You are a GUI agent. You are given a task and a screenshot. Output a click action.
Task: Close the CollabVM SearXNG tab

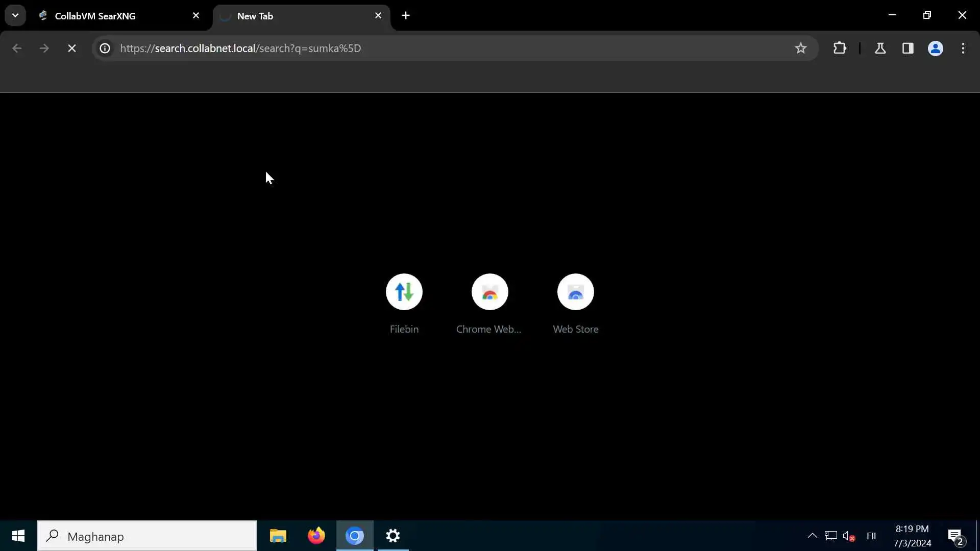coord(196,16)
